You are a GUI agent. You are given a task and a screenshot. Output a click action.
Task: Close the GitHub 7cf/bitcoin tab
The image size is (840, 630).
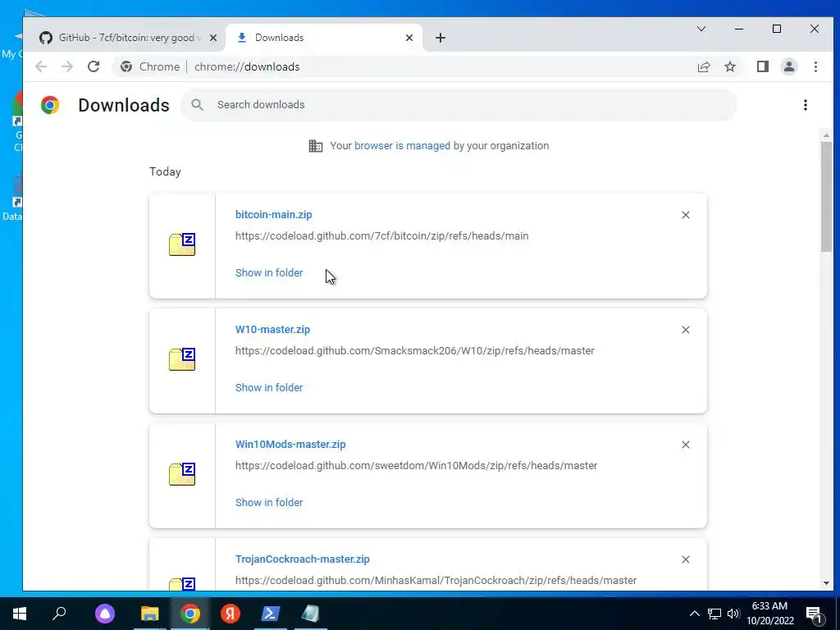213,38
